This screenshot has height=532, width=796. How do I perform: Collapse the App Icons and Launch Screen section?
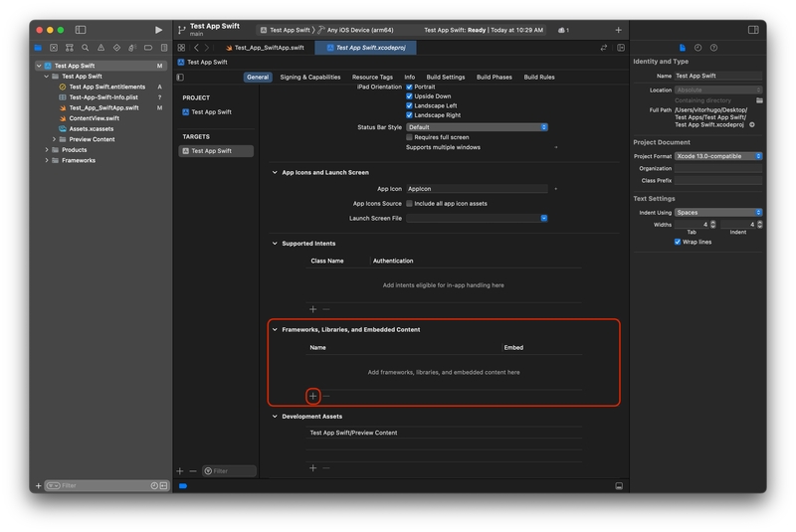275,172
